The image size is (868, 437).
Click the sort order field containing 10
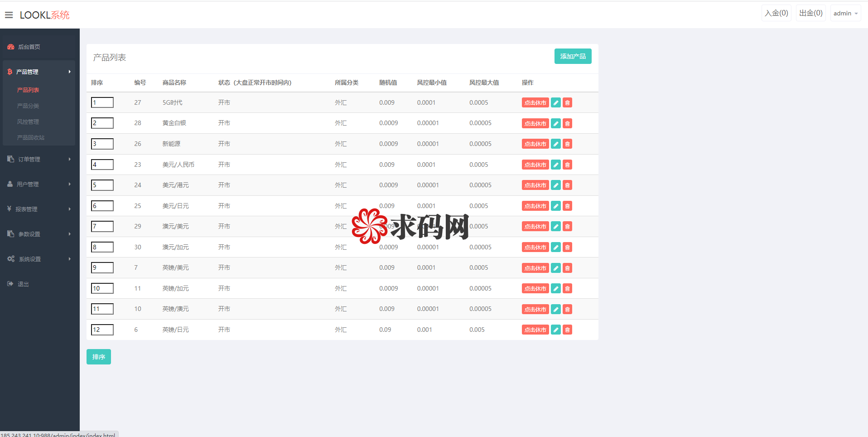pos(102,288)
